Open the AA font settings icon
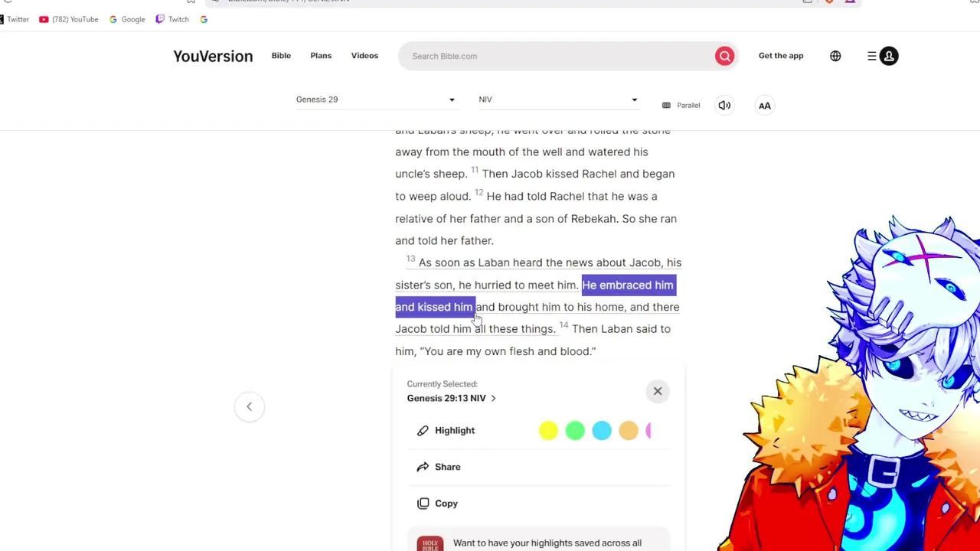 [764, 105]
